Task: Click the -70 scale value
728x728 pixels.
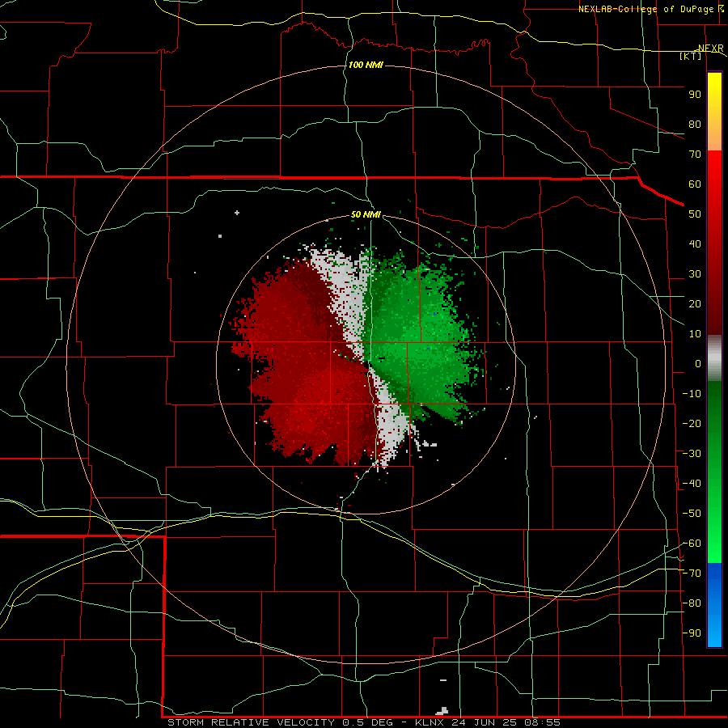Action: click(692, 574)
